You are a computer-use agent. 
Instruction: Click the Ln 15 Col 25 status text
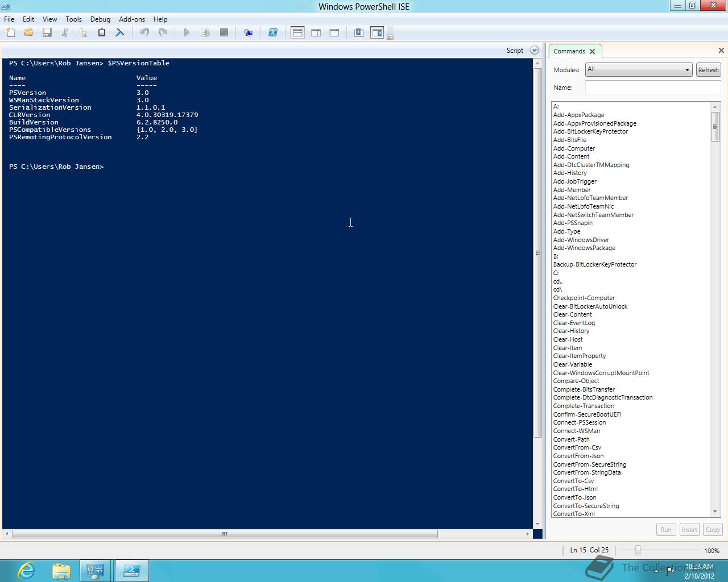pos(589,550)
